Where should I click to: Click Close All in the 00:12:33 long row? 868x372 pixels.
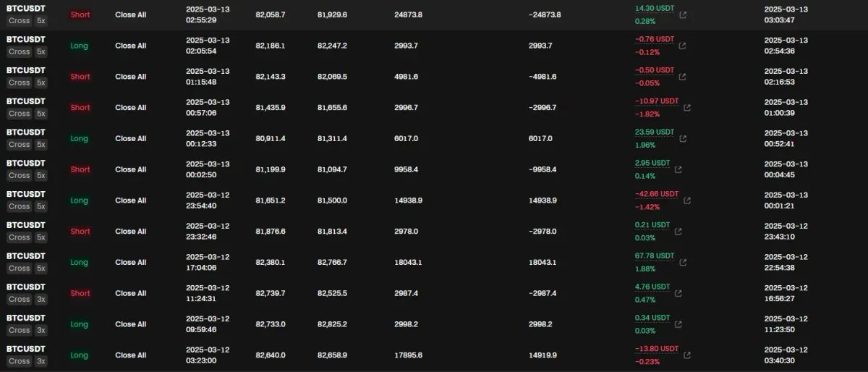[130, 138]
